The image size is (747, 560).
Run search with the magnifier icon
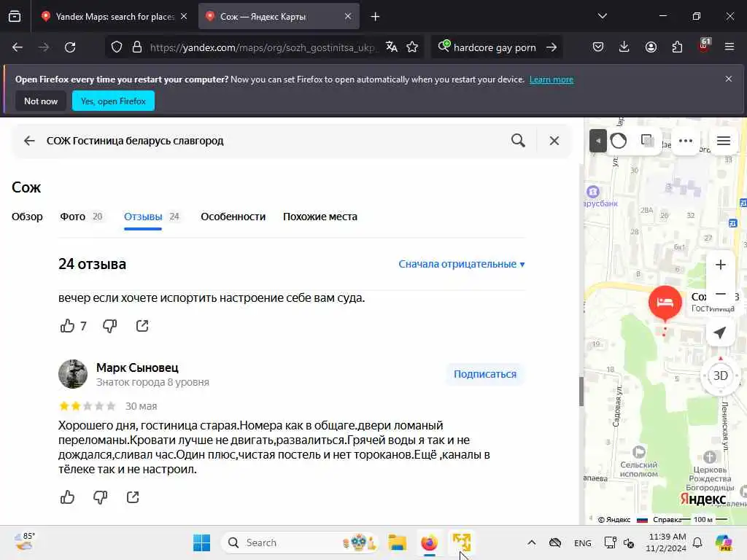pos(519,141)
